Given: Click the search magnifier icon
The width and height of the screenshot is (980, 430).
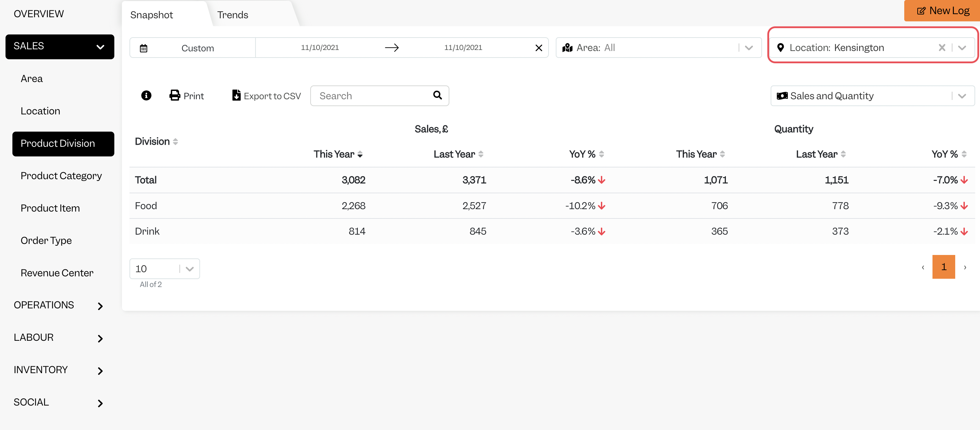Looking at the screenshot, I should (438, 95).
